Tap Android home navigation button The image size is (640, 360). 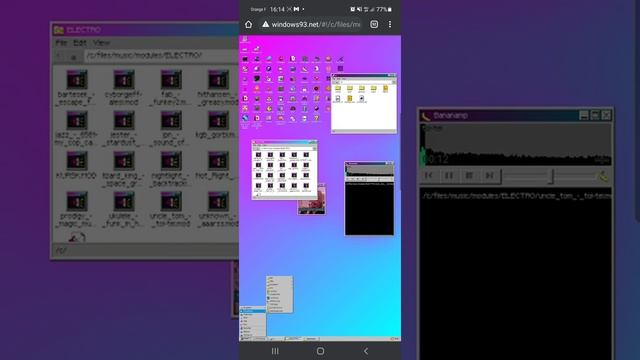[320, 351]
